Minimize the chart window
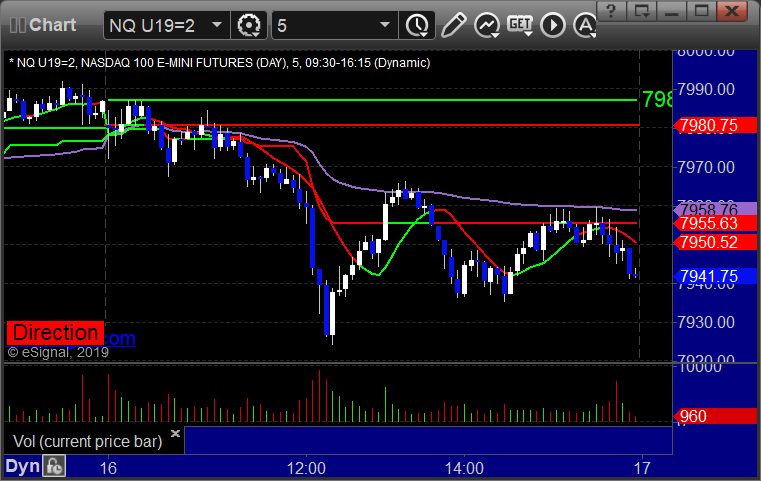The width and height of the screenshot is (761, 481). click(671, 11)
